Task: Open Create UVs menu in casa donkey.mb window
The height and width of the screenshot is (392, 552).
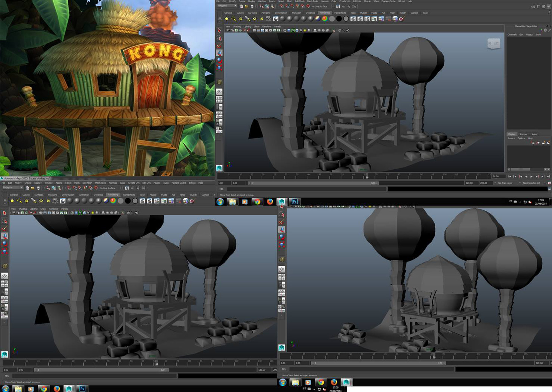Action: [x=134, y=183]
